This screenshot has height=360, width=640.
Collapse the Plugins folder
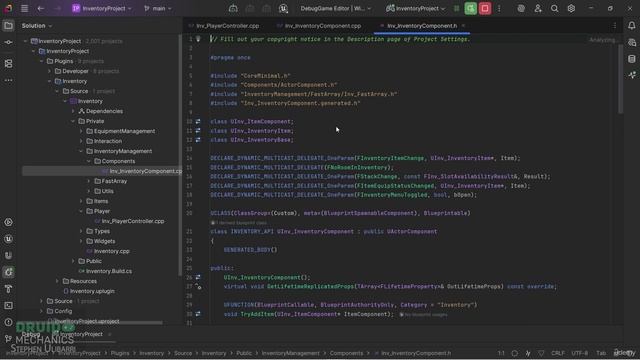coord(42,61)
